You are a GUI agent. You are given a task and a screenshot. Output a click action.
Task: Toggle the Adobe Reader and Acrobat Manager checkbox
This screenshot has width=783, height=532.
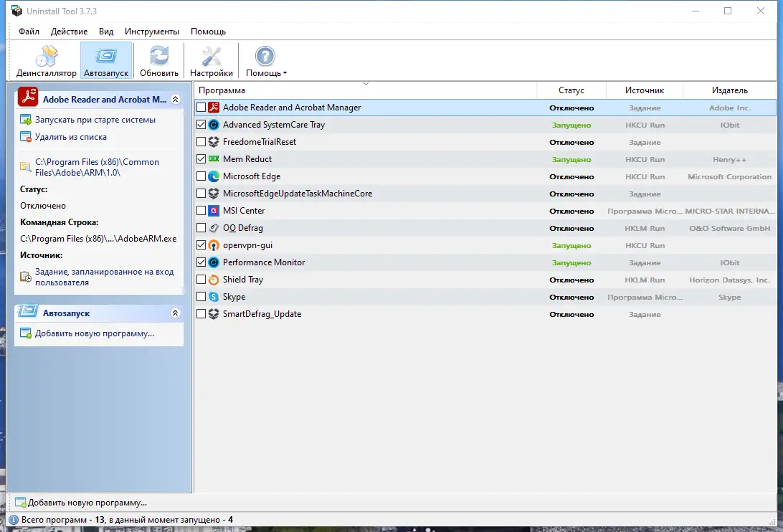pos(201,108)
